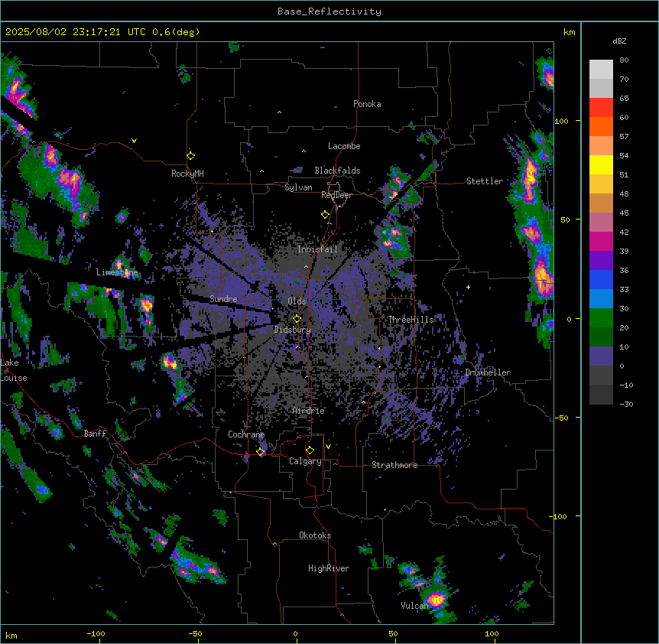Pick the bright green 20-30 dBZ legend swatch
The width and height of the screenshot is (659, 644).
click(x=601, y=318)
